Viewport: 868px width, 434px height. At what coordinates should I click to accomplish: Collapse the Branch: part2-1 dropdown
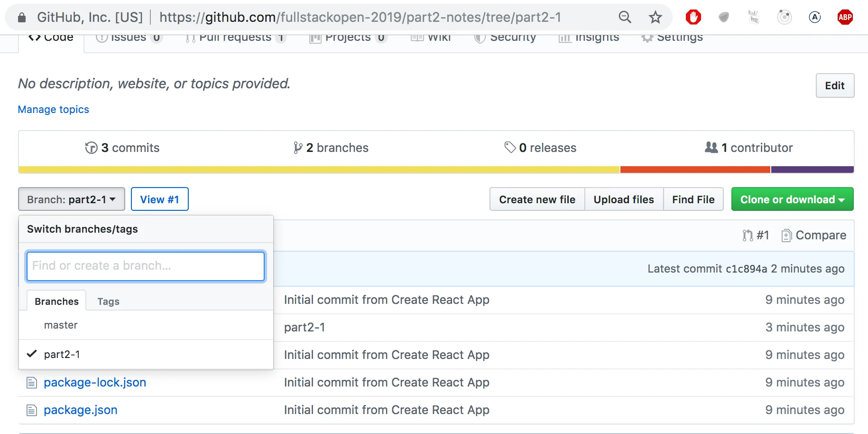[72, 199]
